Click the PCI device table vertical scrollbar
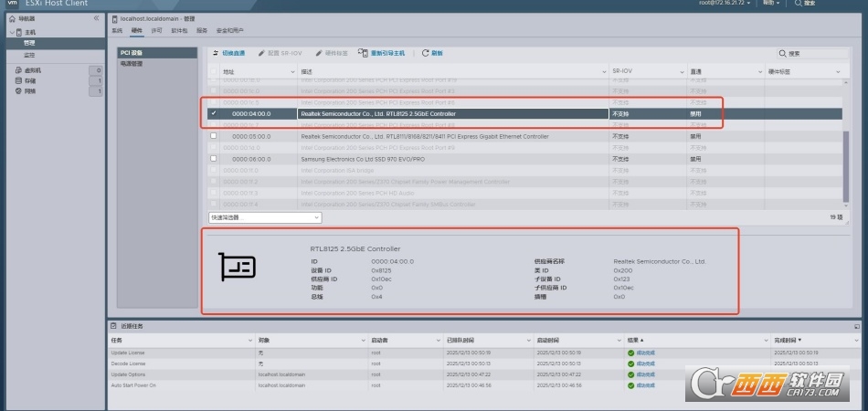The width and height of the screenshot is (868, 411). [x=845, y=166]
